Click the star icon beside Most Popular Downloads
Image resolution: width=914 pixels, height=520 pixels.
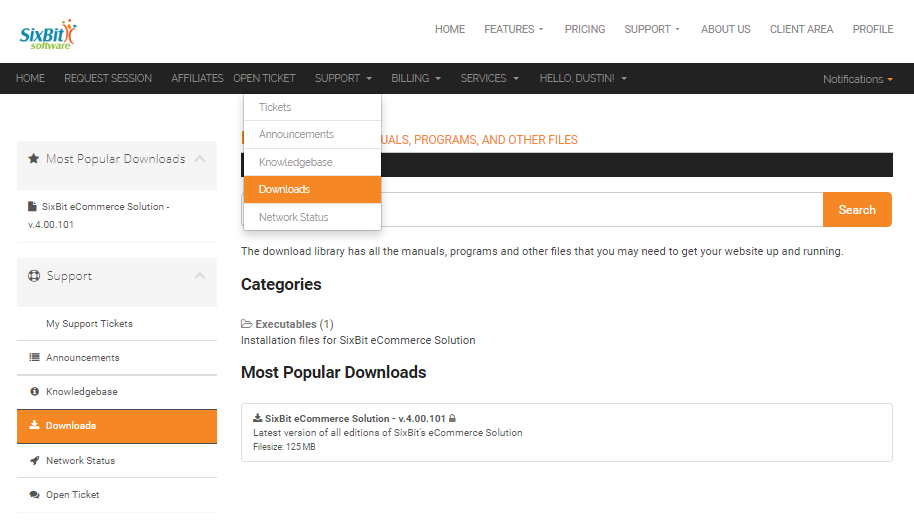pos(34,159)
